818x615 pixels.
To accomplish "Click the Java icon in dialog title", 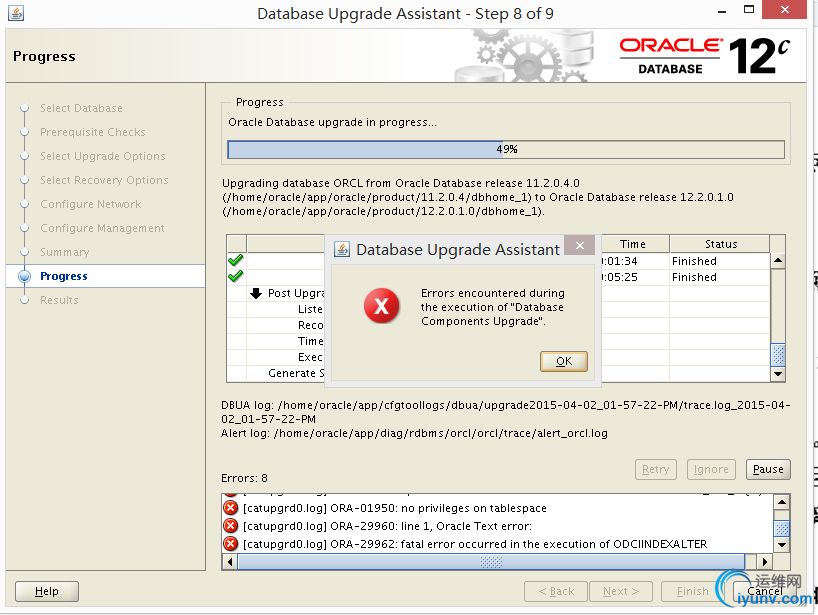I will pos(342,249).
